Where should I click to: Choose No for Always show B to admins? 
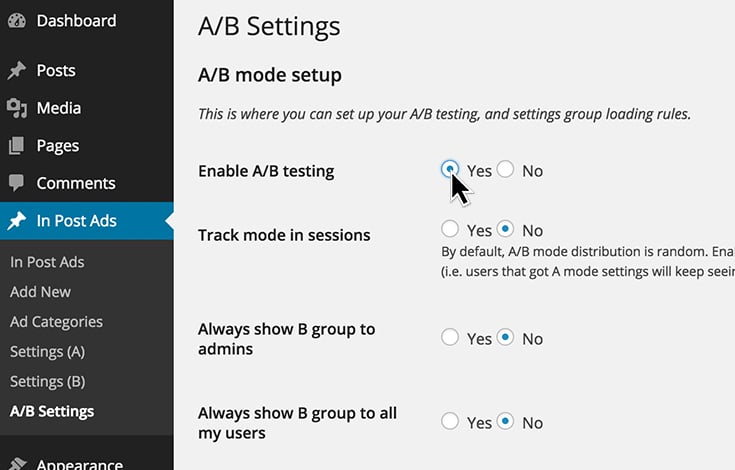click(x=505, y=337)
